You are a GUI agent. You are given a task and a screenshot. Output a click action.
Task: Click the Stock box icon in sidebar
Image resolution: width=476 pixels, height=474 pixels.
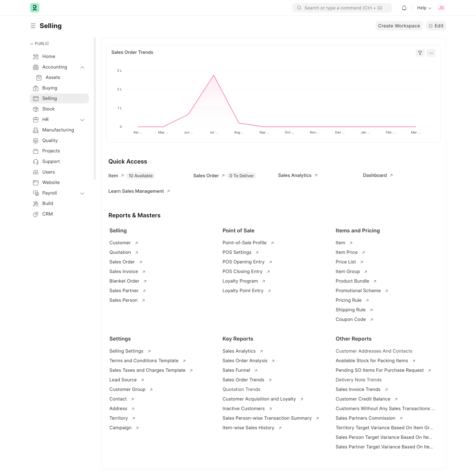[x=36, y=109]
